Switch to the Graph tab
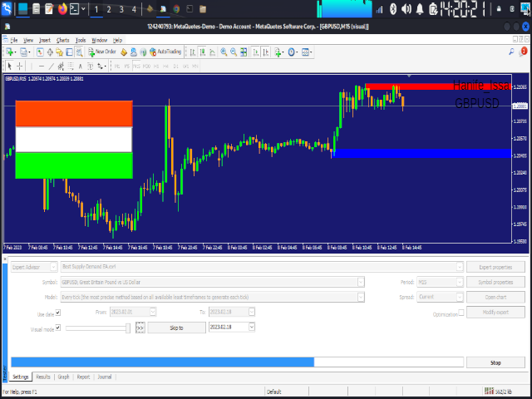The height and width of the screenshot is (399, 532). click(63, 377)
